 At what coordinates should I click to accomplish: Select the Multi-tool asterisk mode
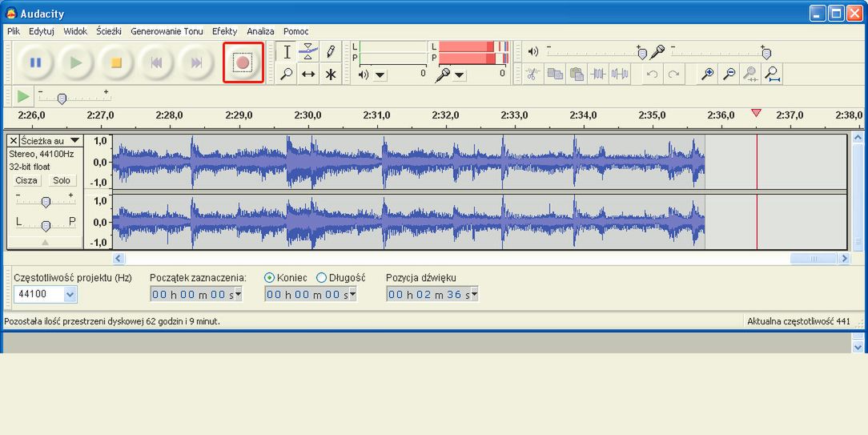click(x=331, y=74)
